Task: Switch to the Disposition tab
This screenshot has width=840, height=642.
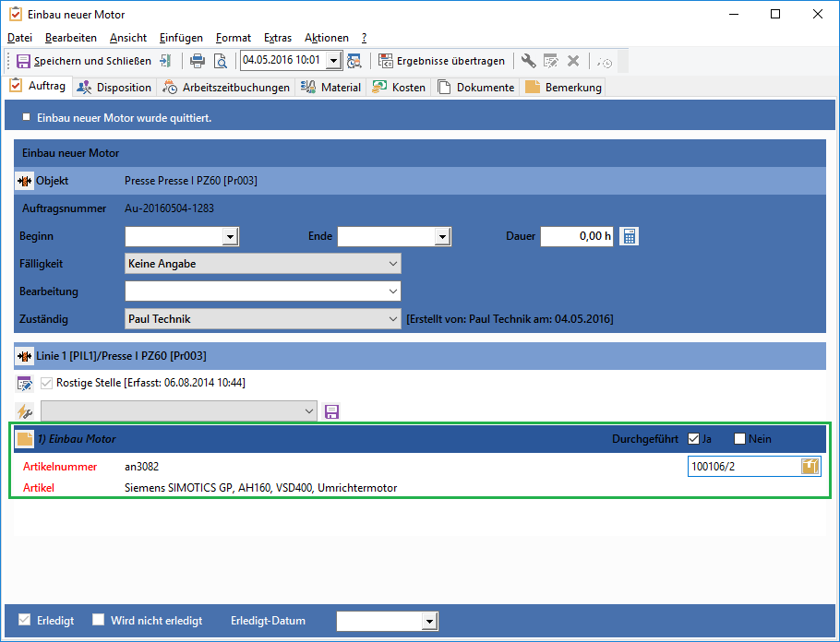Action: [114, 88]
